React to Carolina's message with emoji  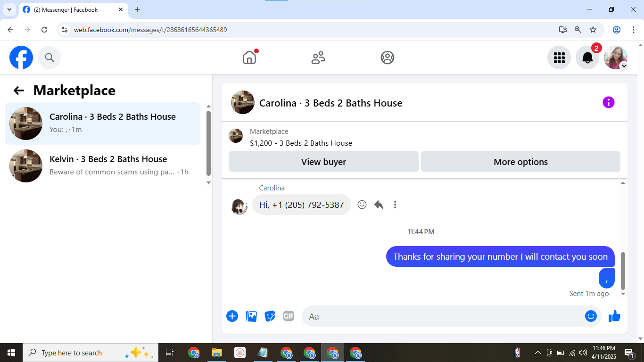point(362,205)
